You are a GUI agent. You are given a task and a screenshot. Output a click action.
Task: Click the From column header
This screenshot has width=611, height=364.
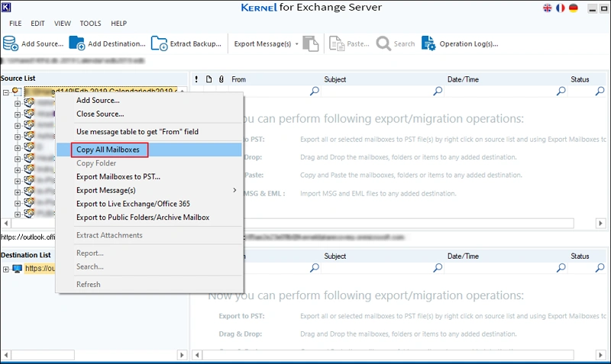(238, 79)
